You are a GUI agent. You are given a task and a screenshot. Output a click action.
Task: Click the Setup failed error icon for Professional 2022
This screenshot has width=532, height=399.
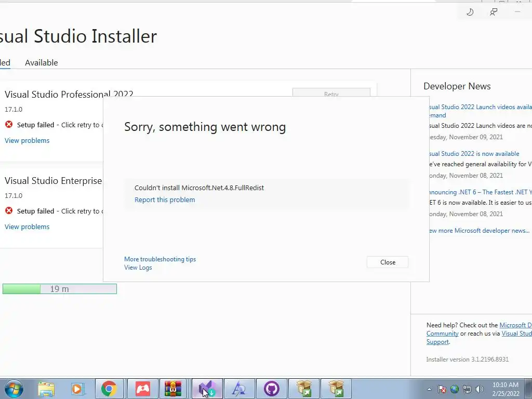point(9,125)
